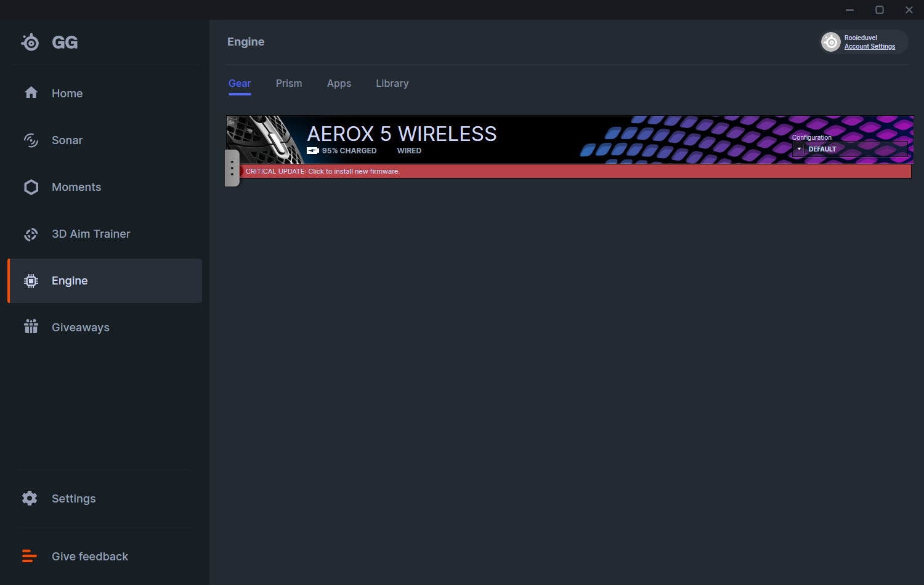Screen dimensions: 924x585
Task: Click the Aerox 5 Wireless mouse thumbnail
Action: [265, 139]
